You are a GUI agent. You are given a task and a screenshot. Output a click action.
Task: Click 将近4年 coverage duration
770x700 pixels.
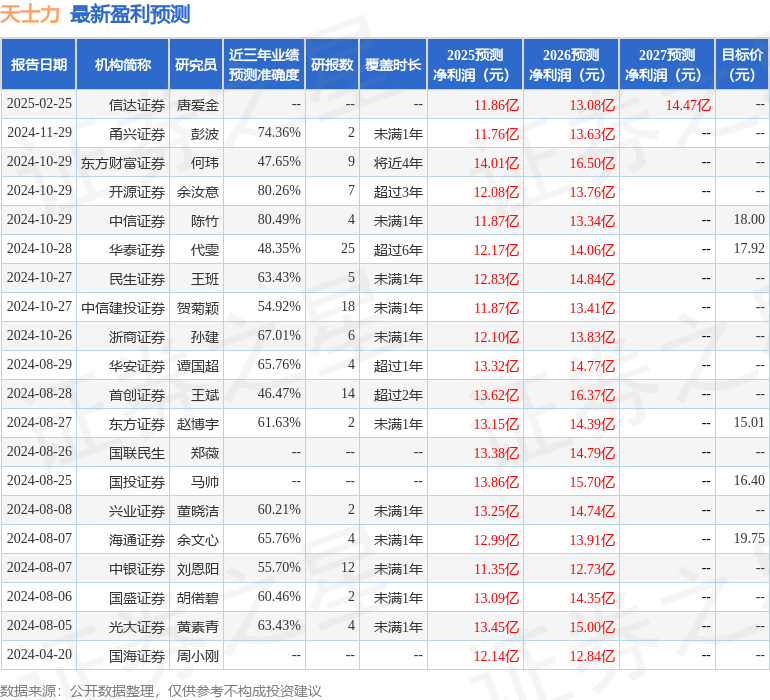(x=398, y=163)
